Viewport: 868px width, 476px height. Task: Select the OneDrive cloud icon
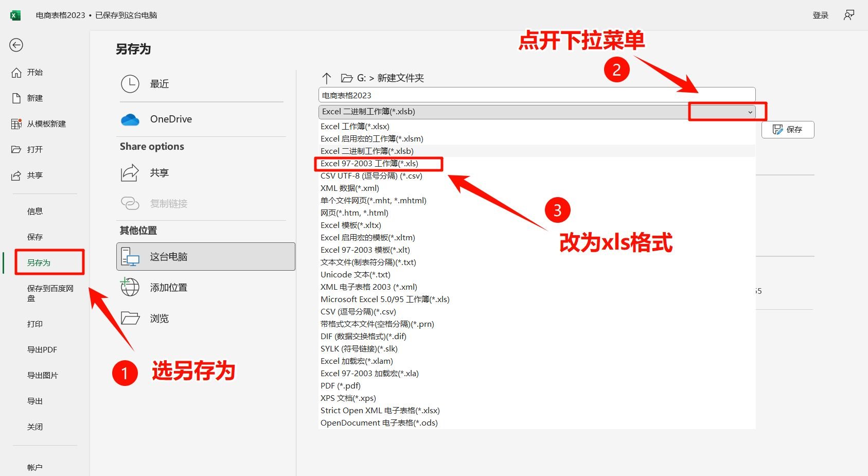[130, 119]
